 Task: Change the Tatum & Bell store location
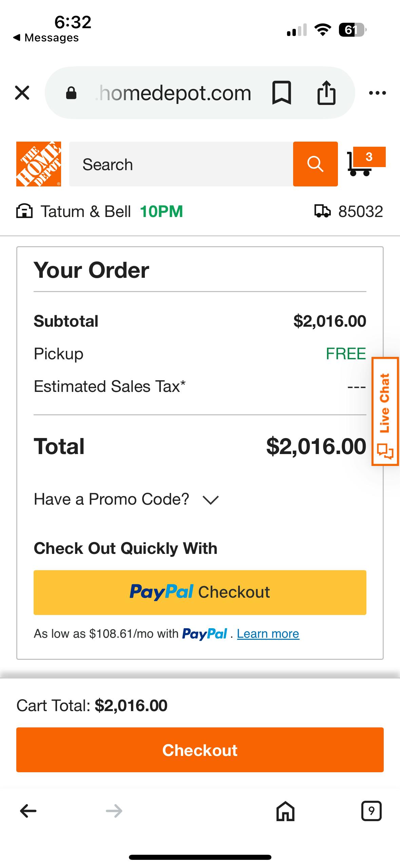pos(85,212)
